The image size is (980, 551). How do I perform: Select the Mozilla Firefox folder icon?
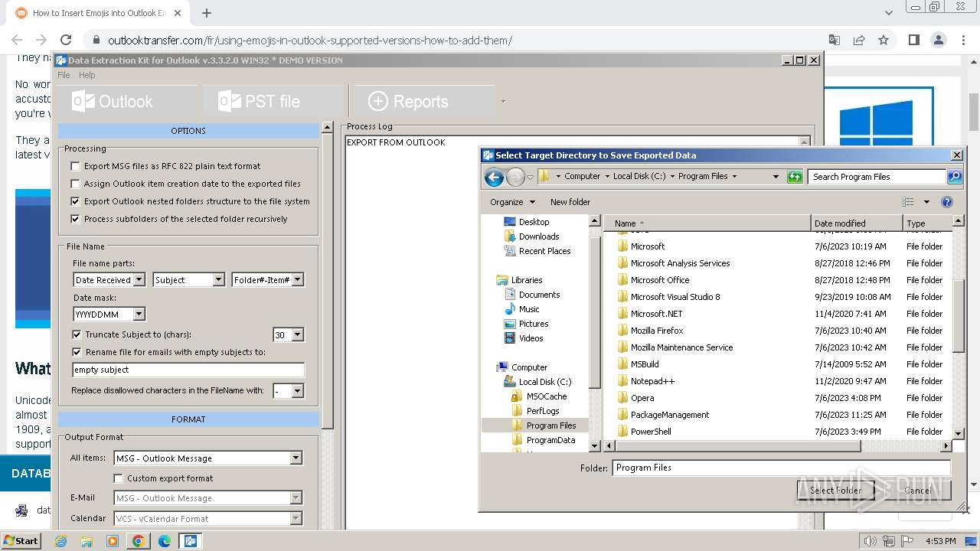click(622, 331)
